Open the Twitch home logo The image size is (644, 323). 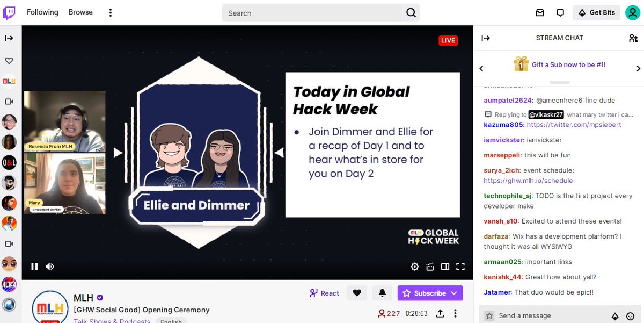click(x=9, y=12)
